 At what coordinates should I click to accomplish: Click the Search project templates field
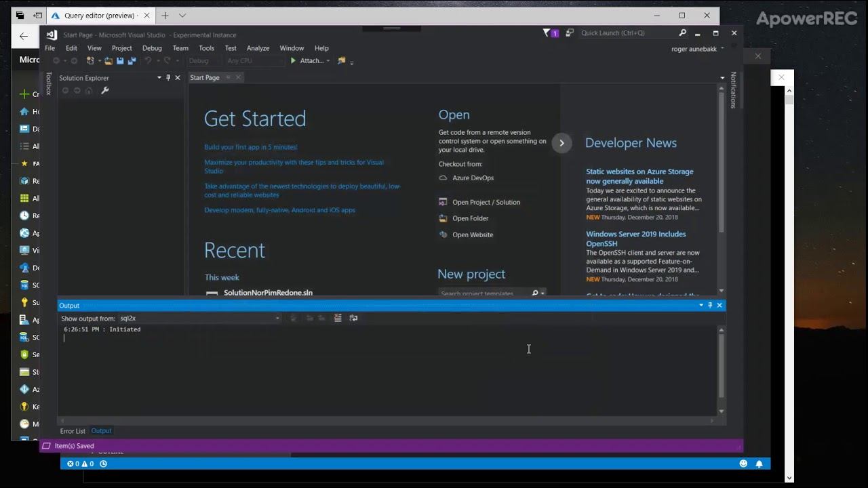click(485, 293)
